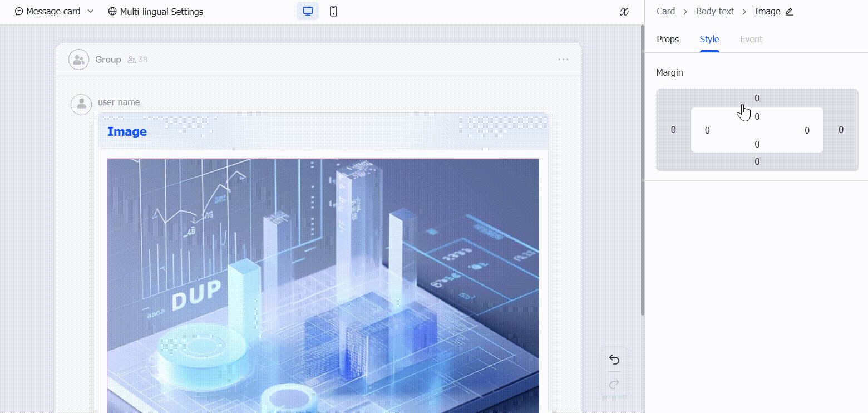Viewport: 868px width, 413px height.
Task: Click the Group avatar icon
Action: (79, 60)
